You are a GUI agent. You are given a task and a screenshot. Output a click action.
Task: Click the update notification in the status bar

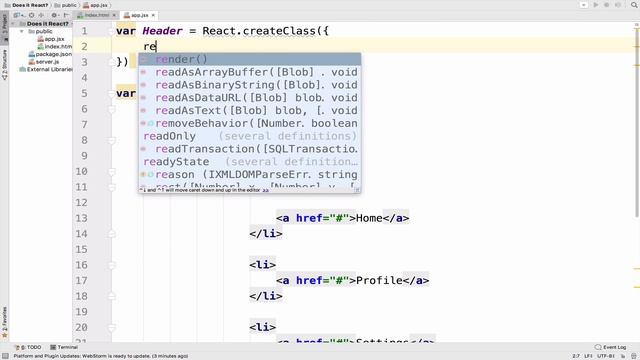tap(101, 356)
